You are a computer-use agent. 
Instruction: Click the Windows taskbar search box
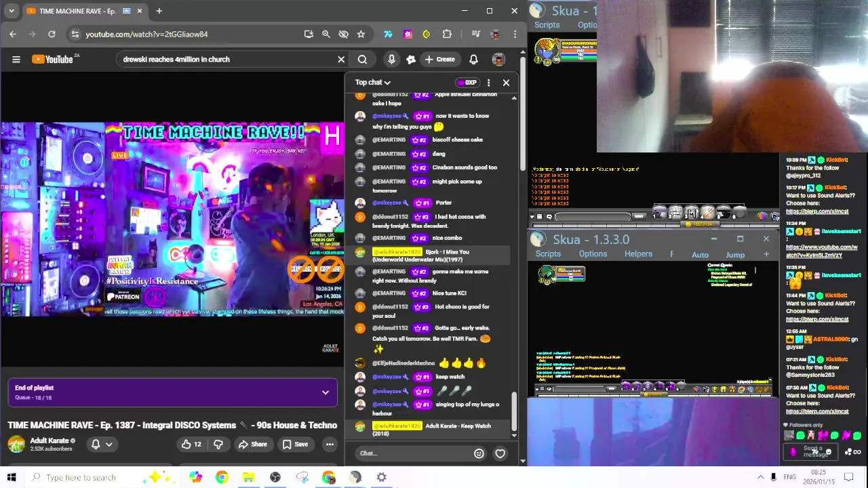coord(88,477)
